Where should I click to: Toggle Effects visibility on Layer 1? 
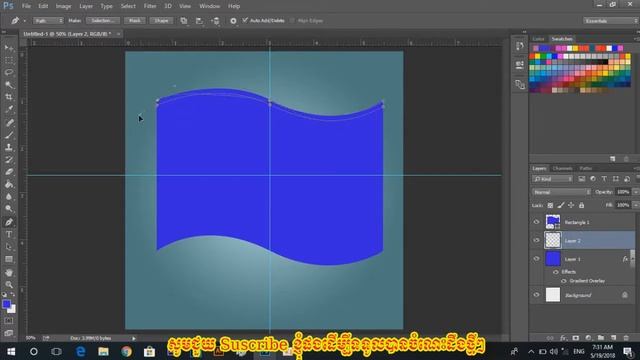tap(556, 272)
